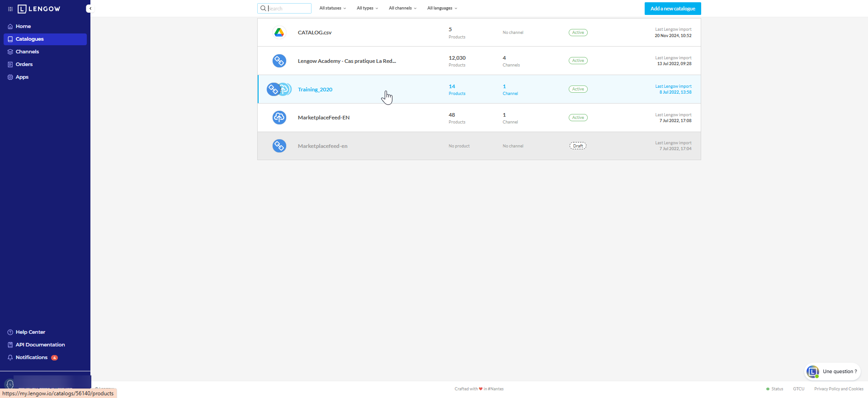
Task: Open the All channels dropdown
Action: 402,8
